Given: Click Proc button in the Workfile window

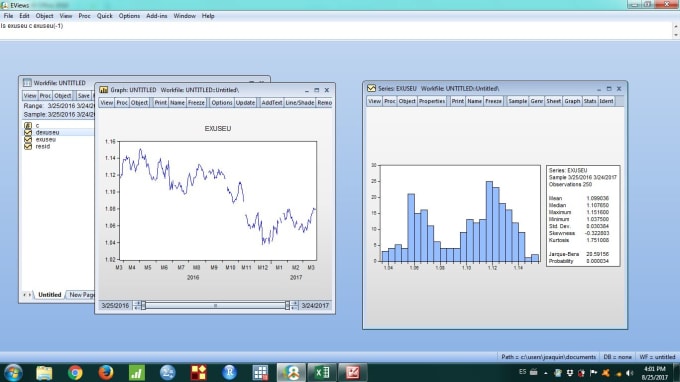Looking at the screenshot, I should (x=45, y=95).
